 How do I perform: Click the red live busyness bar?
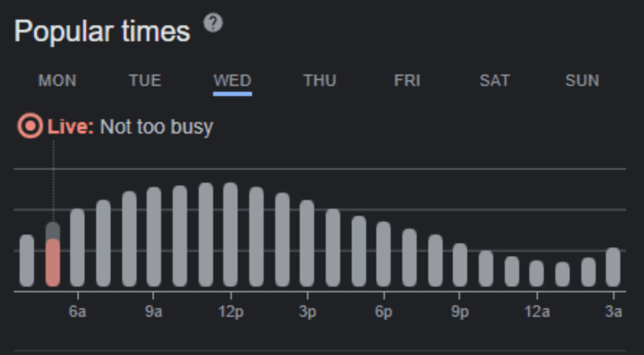point(53,263)
